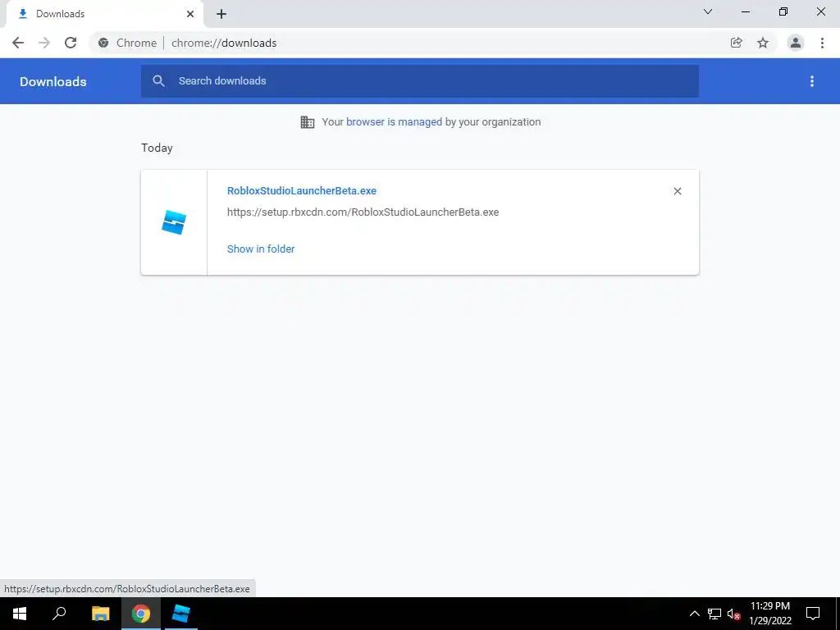Screen dimensions: 840x630
Task: Open the notification center icon
Action: click(x=813, y=614)
